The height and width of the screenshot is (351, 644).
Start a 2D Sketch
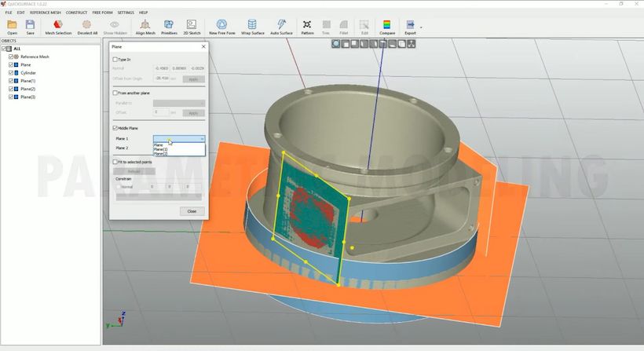point(192,27)
